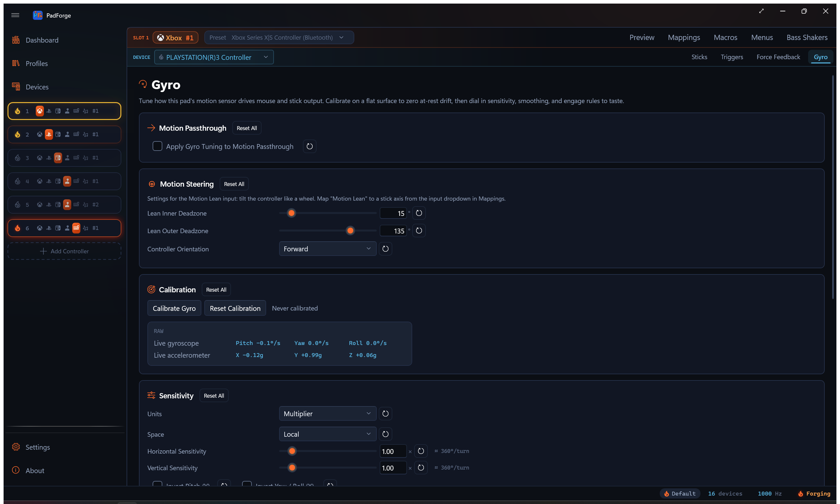Reset Vertical Sensitivity value
The image size is (840, 504).
421,468
